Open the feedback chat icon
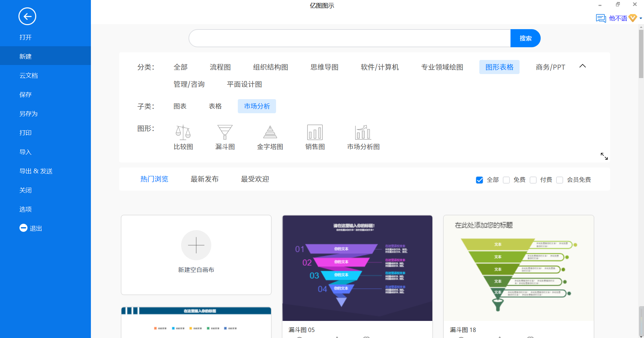 point(601,18)
